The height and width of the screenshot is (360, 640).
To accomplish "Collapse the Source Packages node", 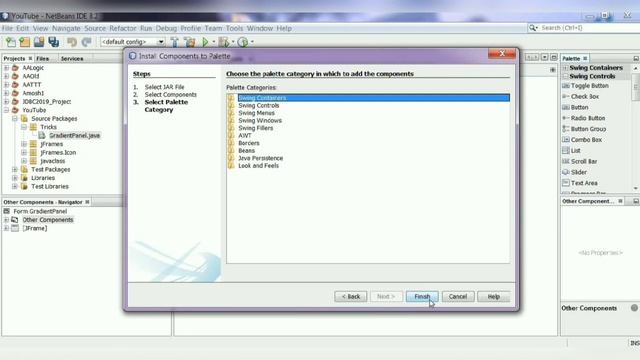I will (15, 118).
